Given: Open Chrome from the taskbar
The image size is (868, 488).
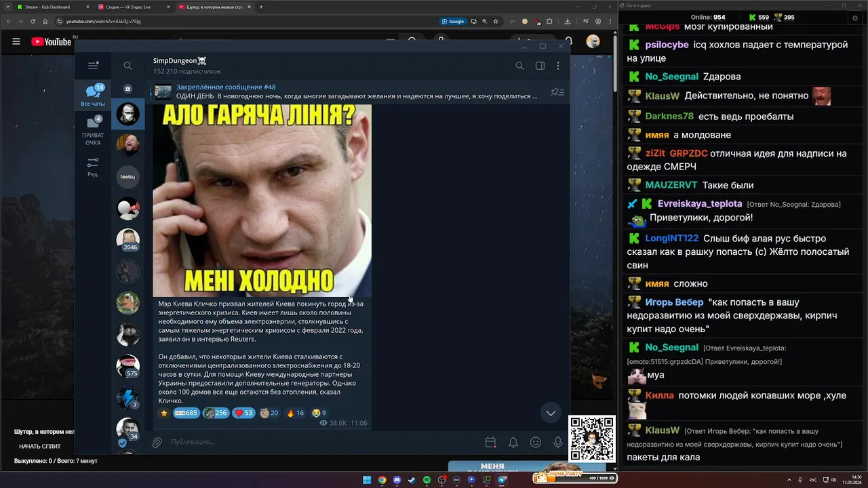Looking at the screenshot, I should point(382,480).
